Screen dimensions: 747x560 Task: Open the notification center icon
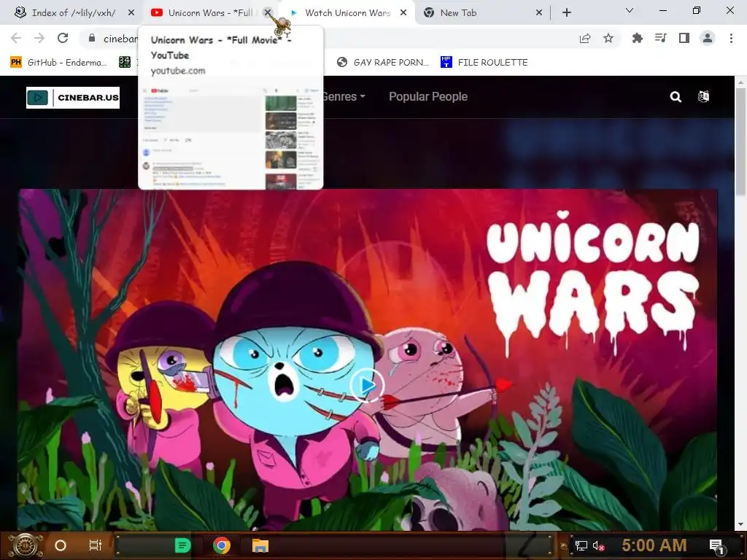click(716, 546)
